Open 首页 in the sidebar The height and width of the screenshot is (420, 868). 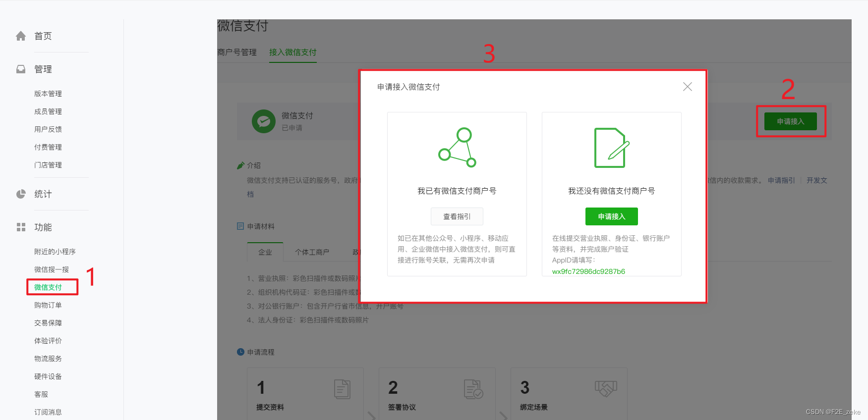click(43, 36)
